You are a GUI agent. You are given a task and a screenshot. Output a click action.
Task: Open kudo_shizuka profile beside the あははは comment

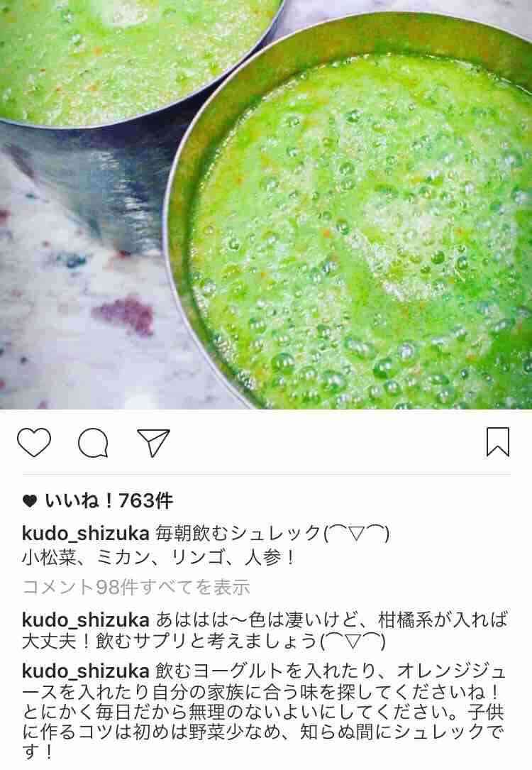click(86, 620)
